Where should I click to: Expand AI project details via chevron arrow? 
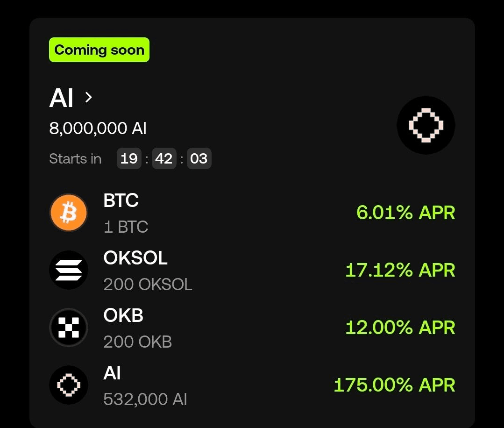click(x=89, y=97)
